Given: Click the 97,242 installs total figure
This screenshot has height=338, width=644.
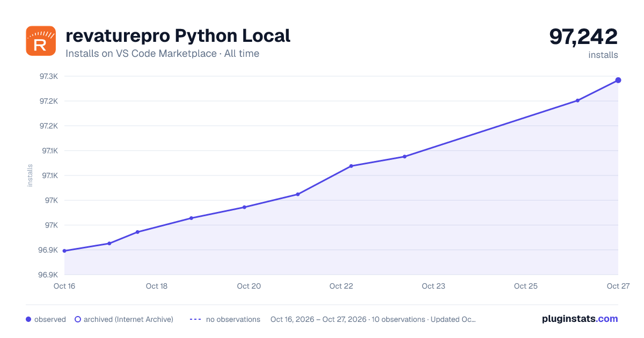Looking at the screenshot, I should point(583,36).
